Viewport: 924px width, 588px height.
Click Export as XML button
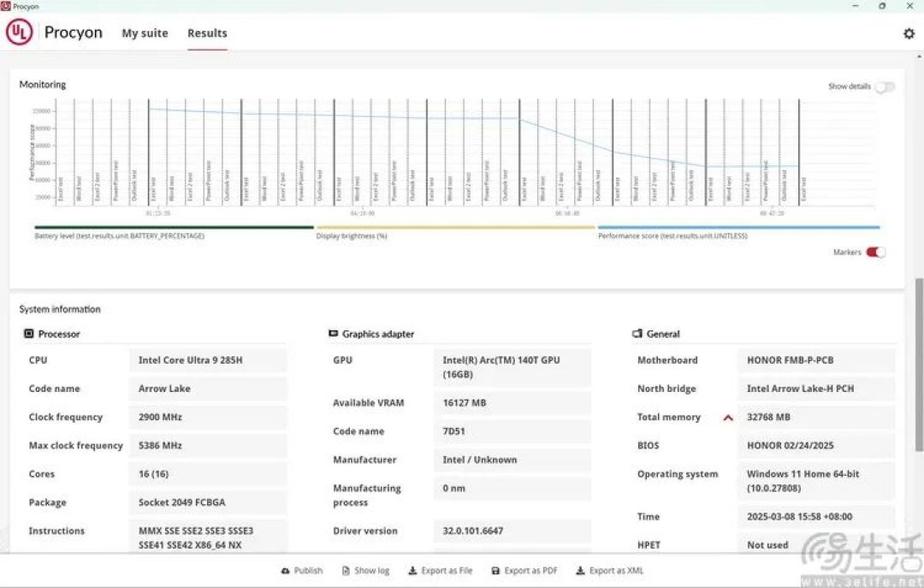coord(609,571)
